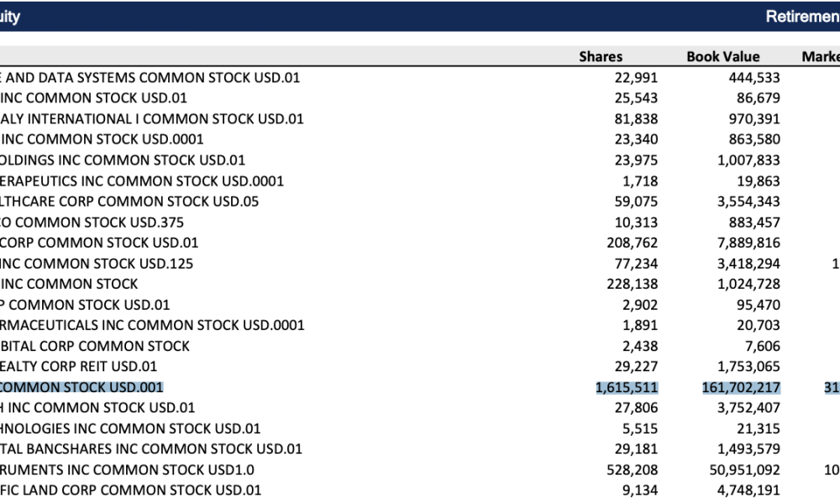840x504 pixels.
Task: Select shares value 1,891
Action: click(640, 325)
